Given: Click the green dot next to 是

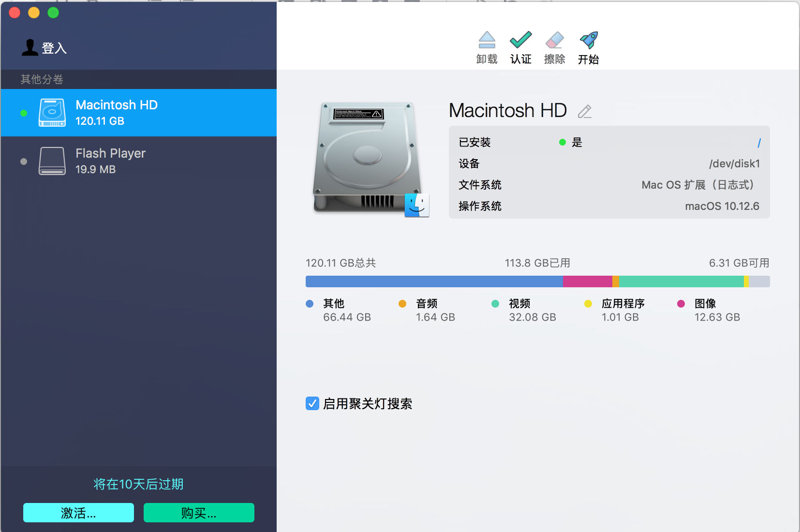Looking at the screenshot, I should pos(563,142).
